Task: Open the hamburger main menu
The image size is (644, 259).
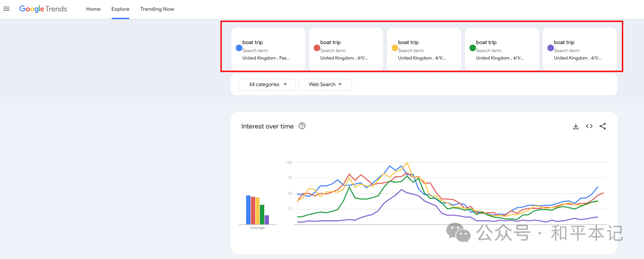Action: click(7, 9)
